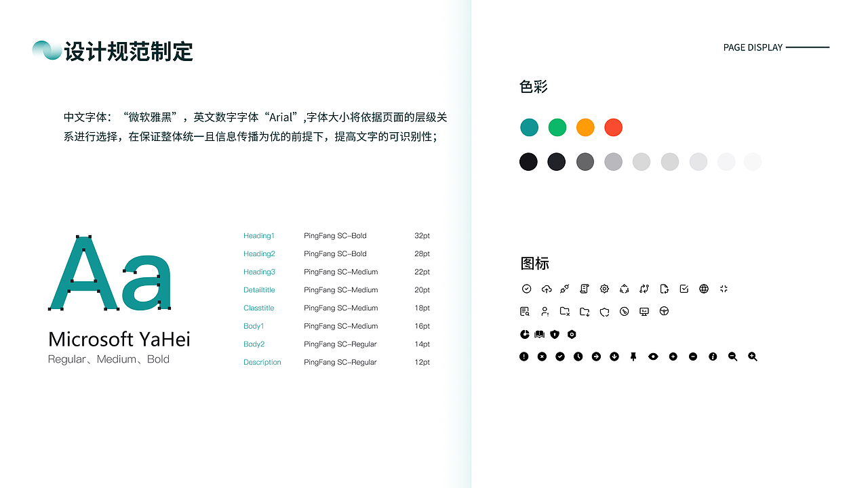This screenshot has width=868, height=488.
Task: Select the circular check mark icon
Action: point(560,357)
